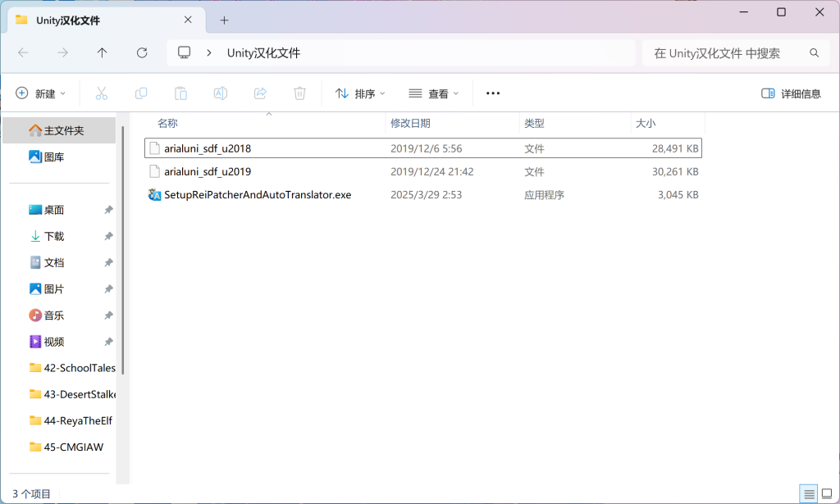Sort files by 修改日期 column header
Viewport: 840px width, 504px height.
pos(410,123)
